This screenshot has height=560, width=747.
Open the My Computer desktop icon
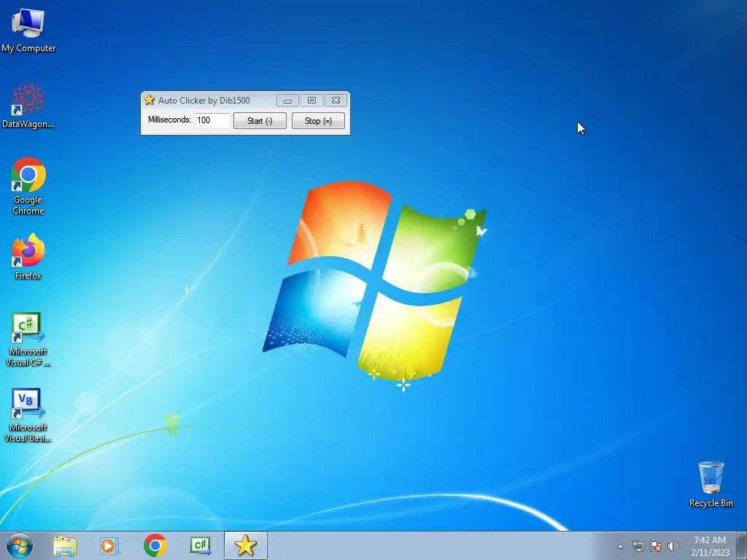[x=28, y=29]
